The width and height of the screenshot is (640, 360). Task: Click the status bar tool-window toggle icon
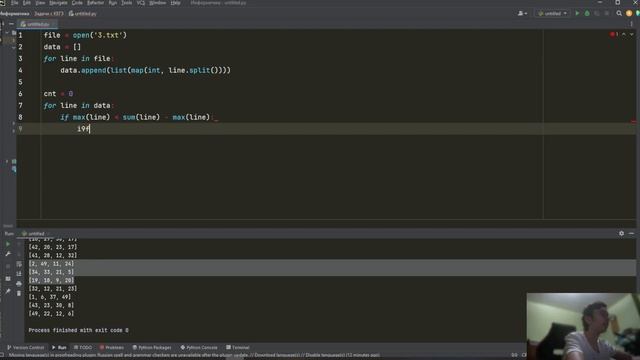pyautogui.click(x=2, y=356)
